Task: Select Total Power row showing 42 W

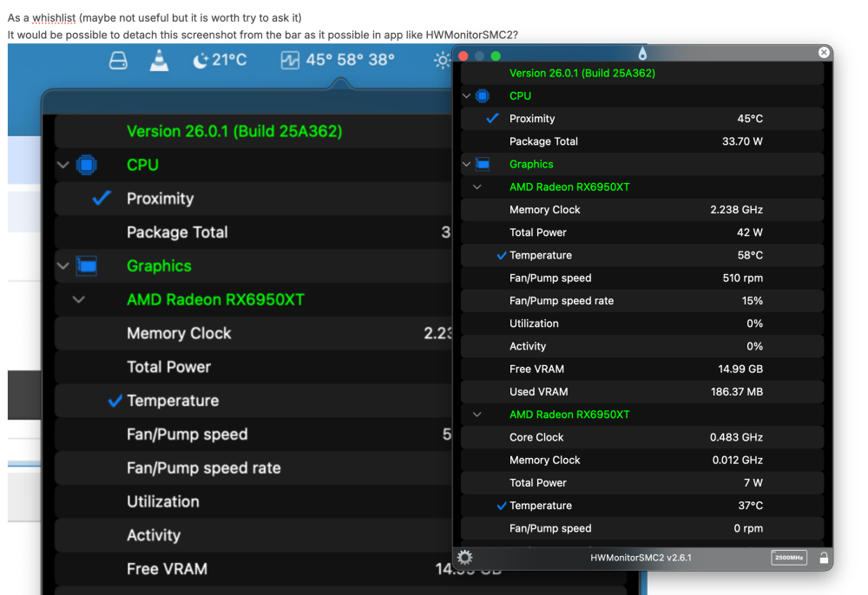Action: [642, 232]
